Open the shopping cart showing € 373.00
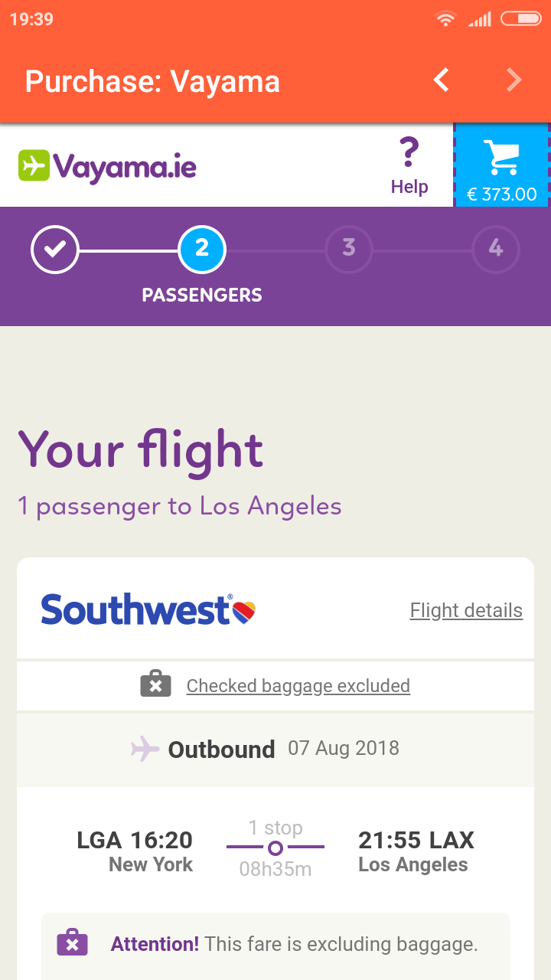551x980 pixels. click(502, 165)
